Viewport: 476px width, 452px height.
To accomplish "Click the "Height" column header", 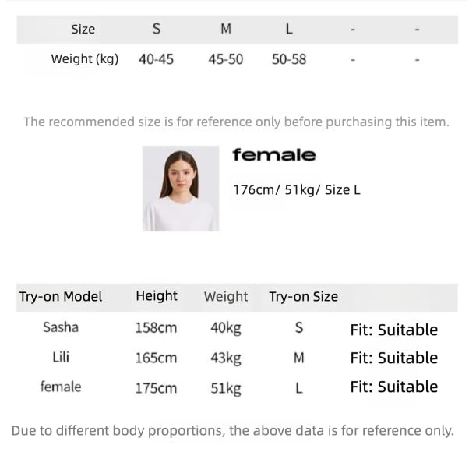I will click(x=157, y=295).
